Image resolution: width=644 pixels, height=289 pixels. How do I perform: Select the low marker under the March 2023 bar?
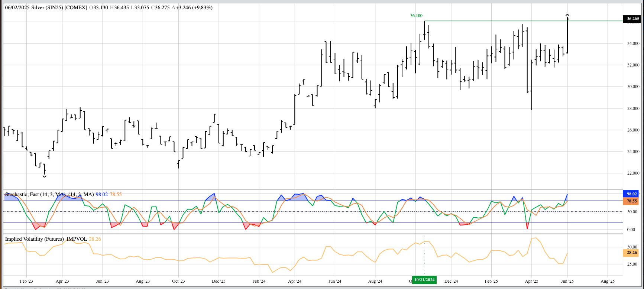pos(45,176)
